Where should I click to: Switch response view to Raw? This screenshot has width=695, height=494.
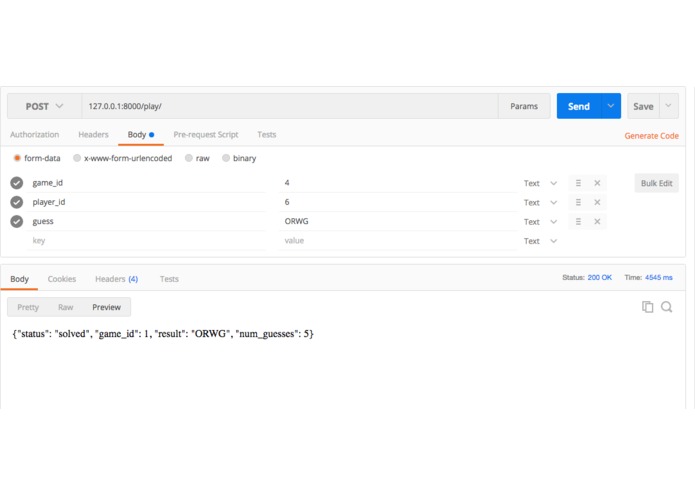(x=66, y=307)
